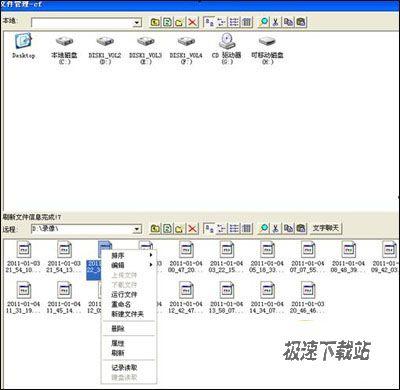This screenshot has height=390, width=400.
Task: Switch remote pane to large icons view
Action: [209, 229]
